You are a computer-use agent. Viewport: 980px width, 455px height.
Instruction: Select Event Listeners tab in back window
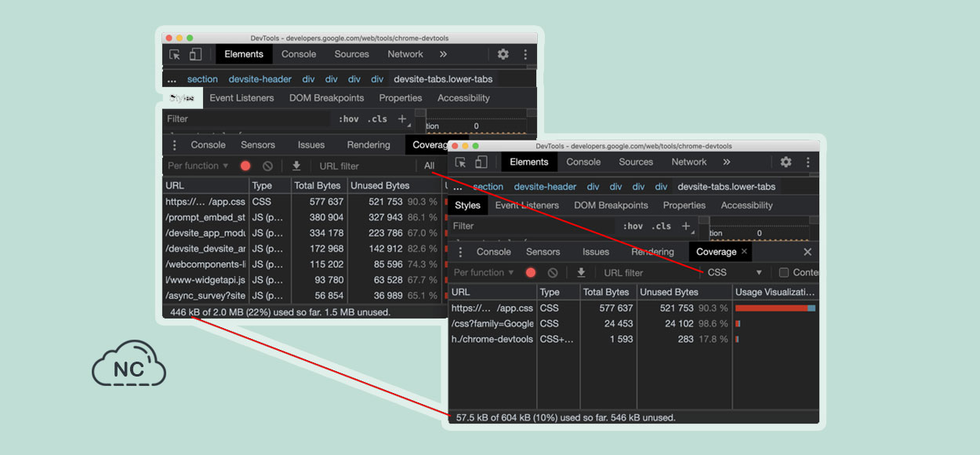coord(241,98)
